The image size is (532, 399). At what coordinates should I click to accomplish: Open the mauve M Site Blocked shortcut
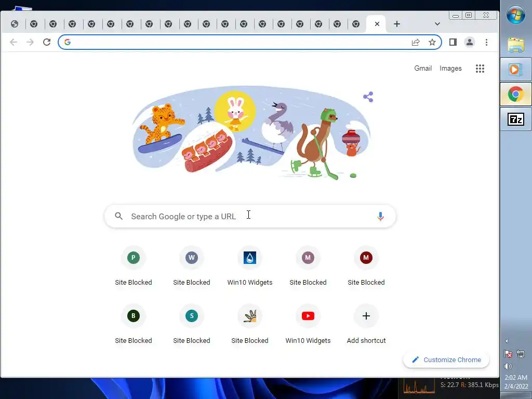[308, 267]
